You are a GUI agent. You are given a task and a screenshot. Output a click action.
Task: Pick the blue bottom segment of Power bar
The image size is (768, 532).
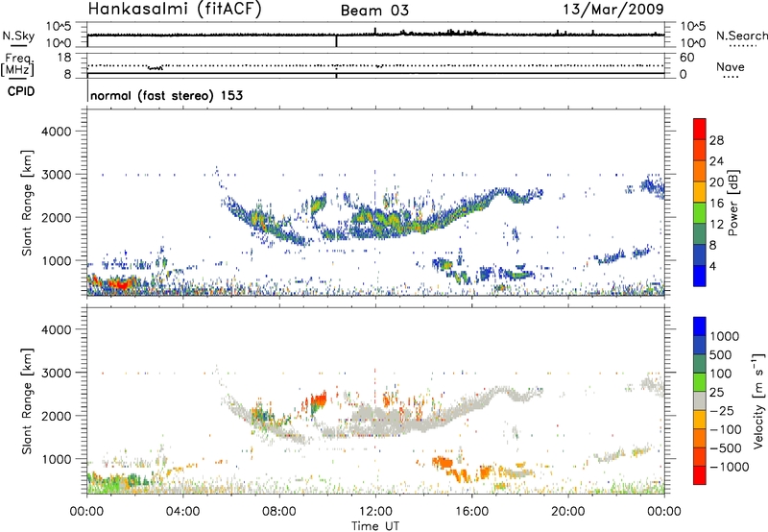click(x=700, y=276)
